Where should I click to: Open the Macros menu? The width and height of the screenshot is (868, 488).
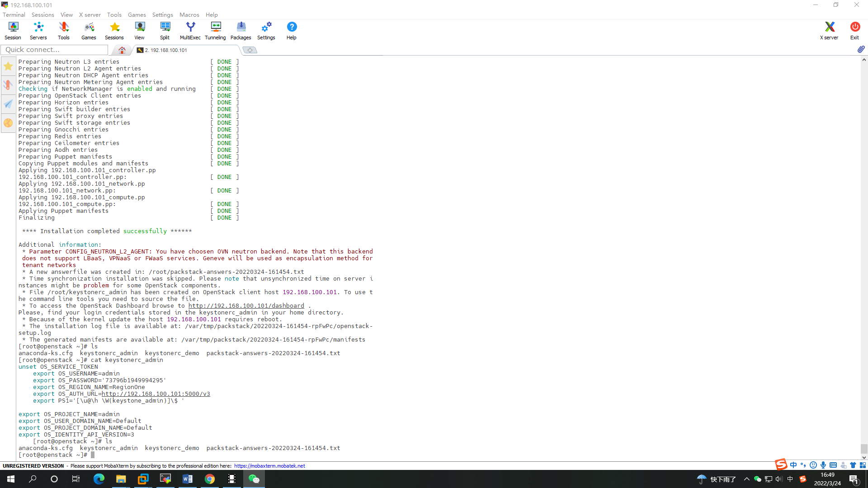pyautogui.click(x=189, y=14)
